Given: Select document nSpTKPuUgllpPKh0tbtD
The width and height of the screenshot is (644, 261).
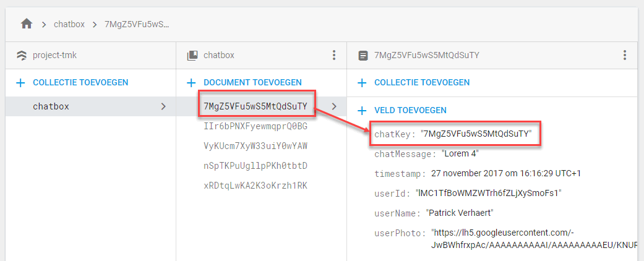Looking at the screenshot, I should pyautogui.click(x=255, y=166).
